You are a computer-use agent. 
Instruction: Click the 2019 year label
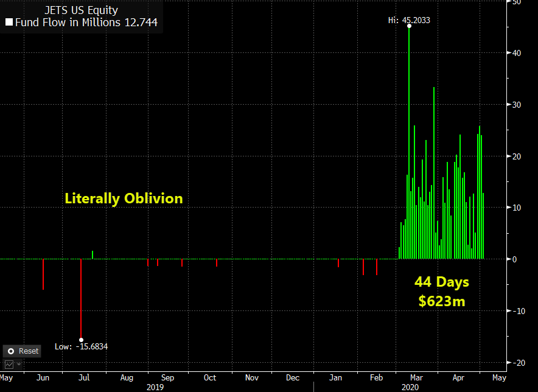click(155, 387)
